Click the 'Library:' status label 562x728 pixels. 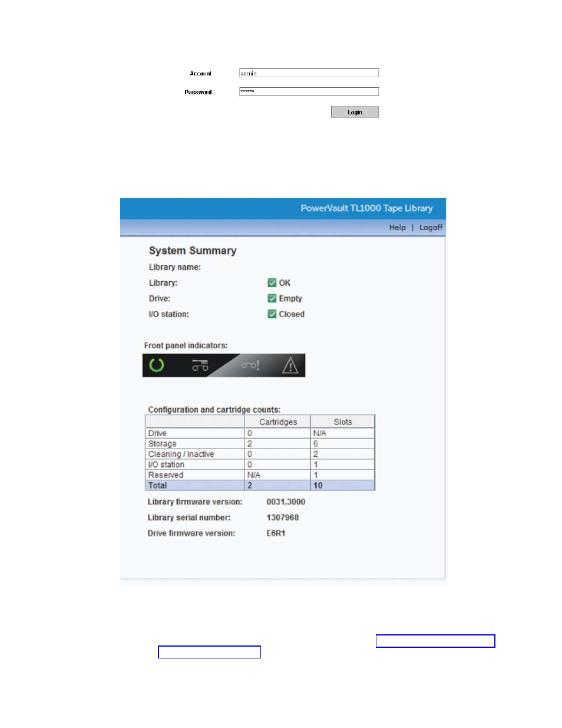click(163, 283)
